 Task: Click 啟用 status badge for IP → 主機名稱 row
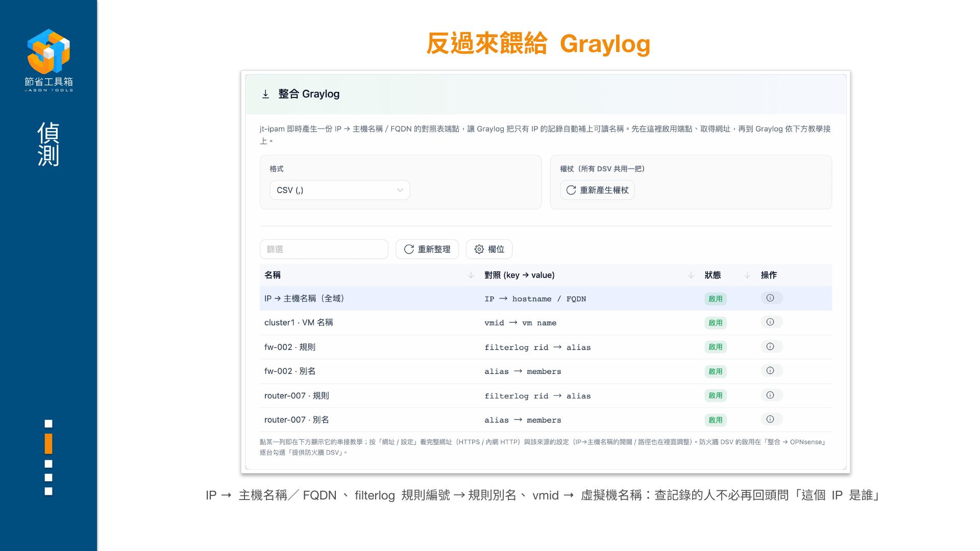[x=716, y=298]
